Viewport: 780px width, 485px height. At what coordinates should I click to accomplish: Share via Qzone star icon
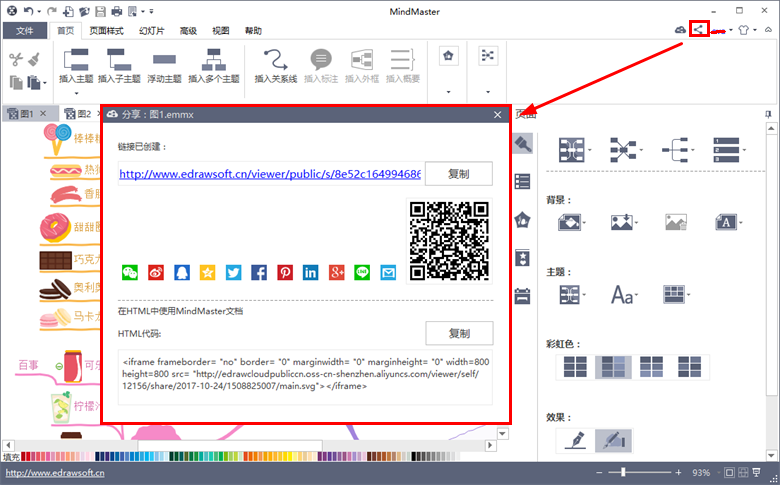click(207, 273)
